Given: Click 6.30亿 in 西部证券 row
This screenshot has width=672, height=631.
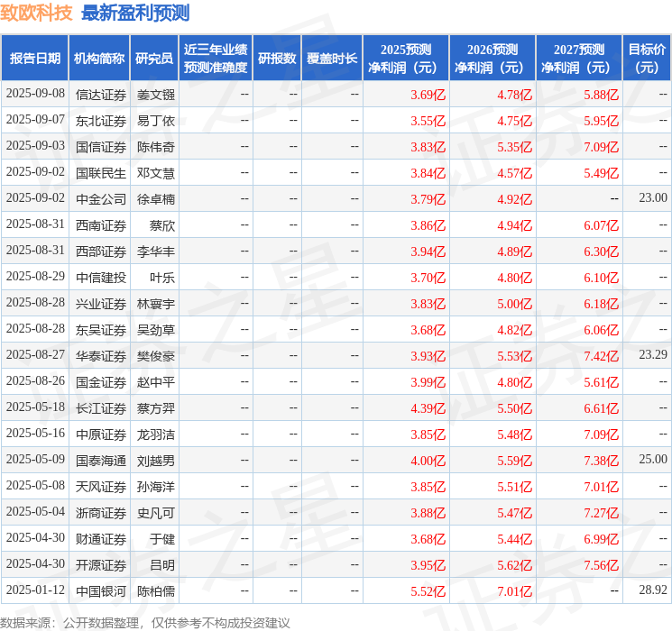Looking at the screenshot, I should pyautogui.click(x=602, y=251).
